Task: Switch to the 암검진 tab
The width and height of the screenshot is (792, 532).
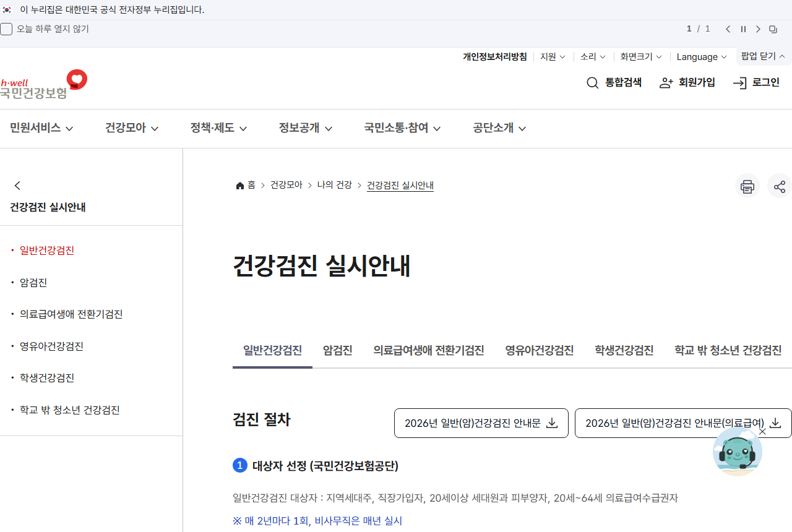Action: (x=338, y=351)
